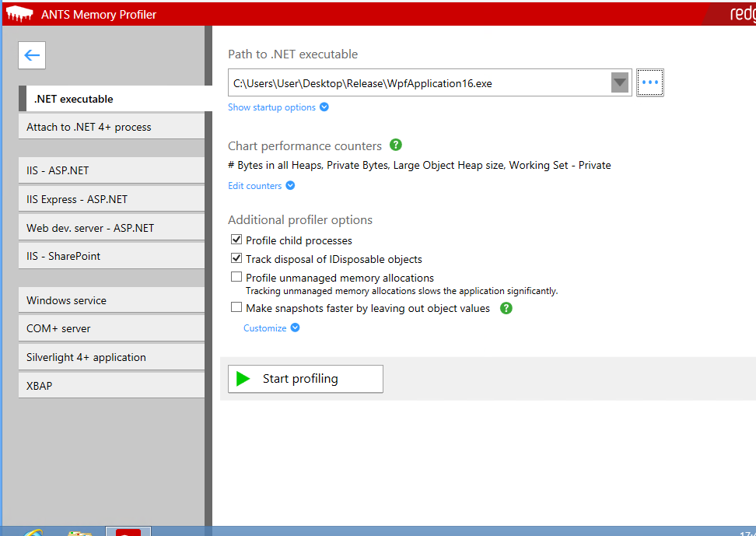Click the Additional profiler options heading

[x=300, y=220]
